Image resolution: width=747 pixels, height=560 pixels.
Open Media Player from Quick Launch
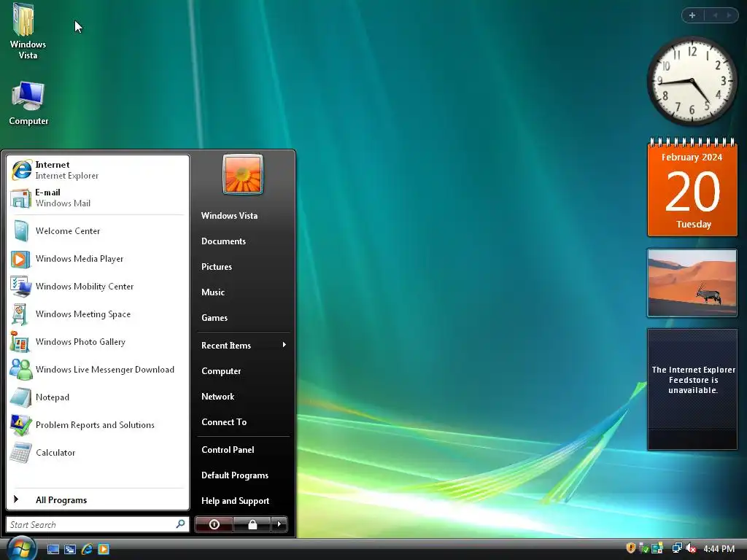(104, 549)
